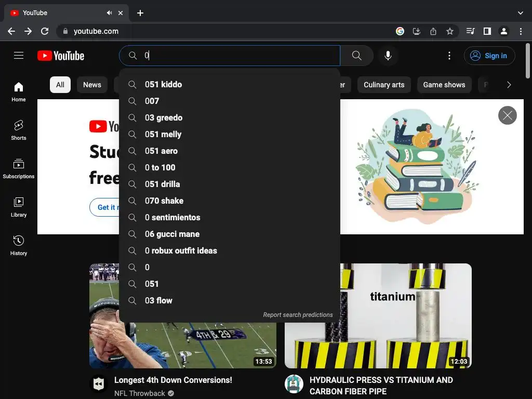Select the '051 drilla' suggestion
The height and width of the screenshot is (399, 532).
pyautogui.click(x=230, y=184)
